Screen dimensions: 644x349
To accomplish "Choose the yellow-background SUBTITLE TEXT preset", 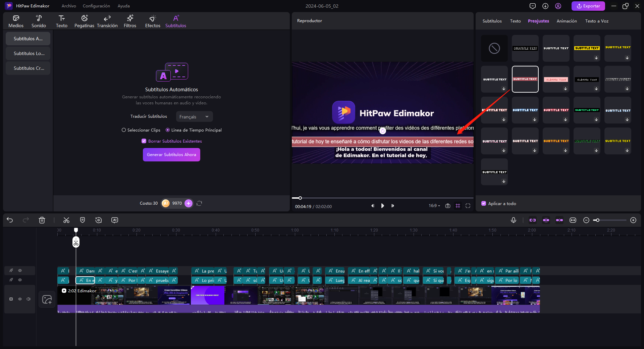I will tap(587, 48).
